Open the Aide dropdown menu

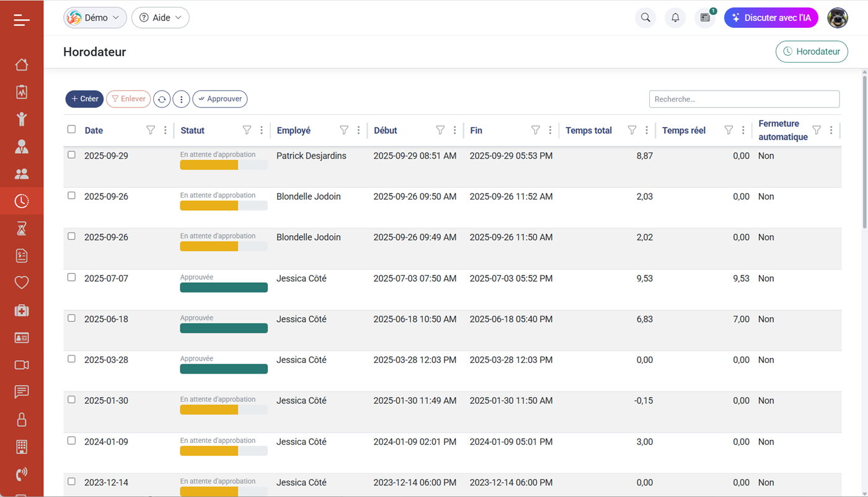(161, 18)
